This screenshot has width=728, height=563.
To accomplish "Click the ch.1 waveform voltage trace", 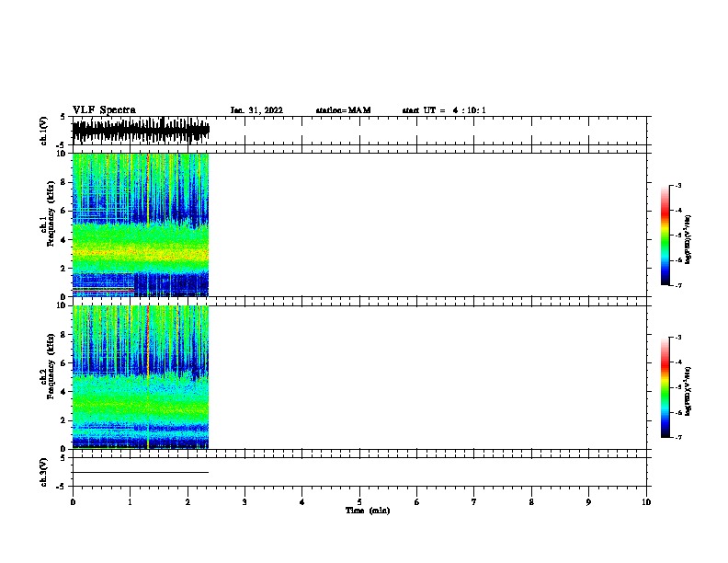I will click(x=141, y=131).
